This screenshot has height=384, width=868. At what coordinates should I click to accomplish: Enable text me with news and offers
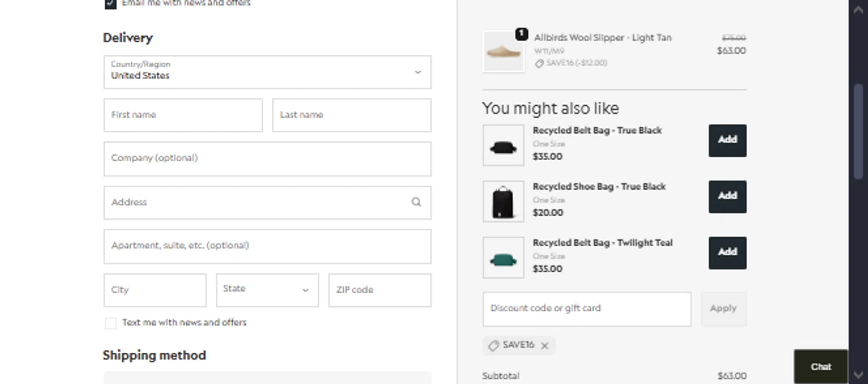[x=111, y=323]
